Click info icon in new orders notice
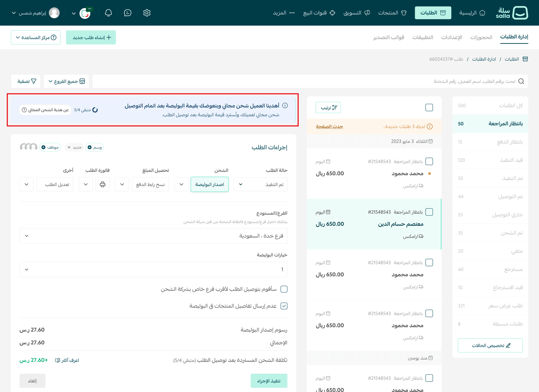This screenshot has height=392, width=539. click(430, 126)
